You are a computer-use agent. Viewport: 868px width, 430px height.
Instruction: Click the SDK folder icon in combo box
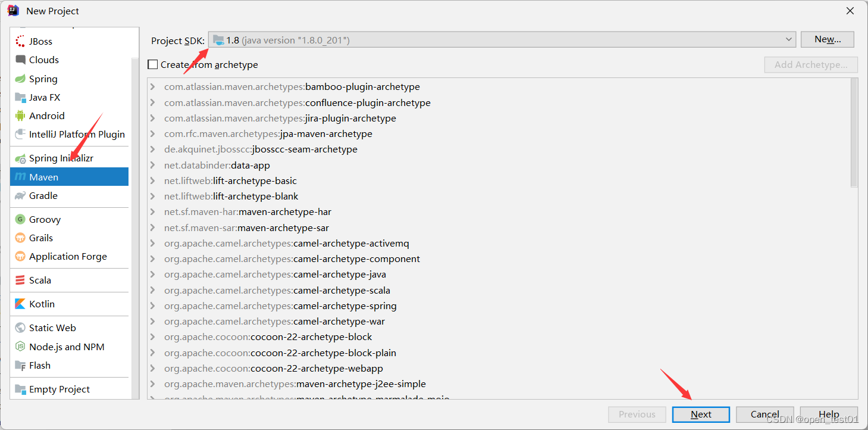point(219,40)
